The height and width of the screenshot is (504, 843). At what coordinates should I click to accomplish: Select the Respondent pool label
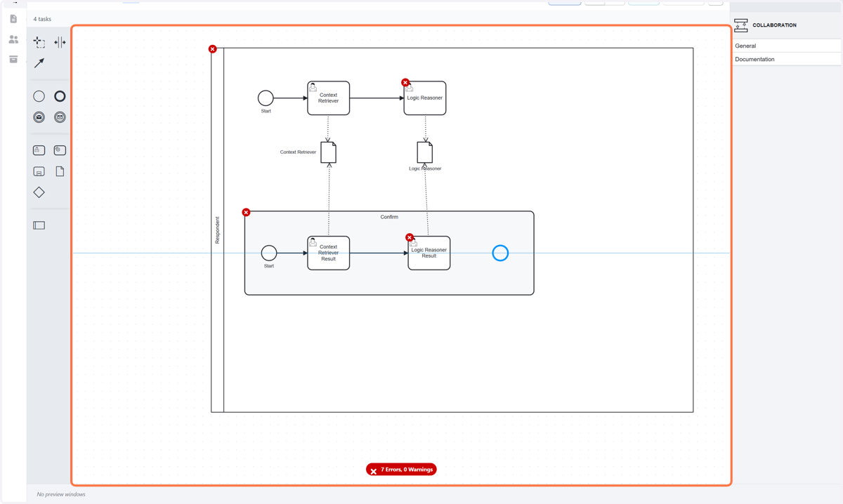coord(218,230)
